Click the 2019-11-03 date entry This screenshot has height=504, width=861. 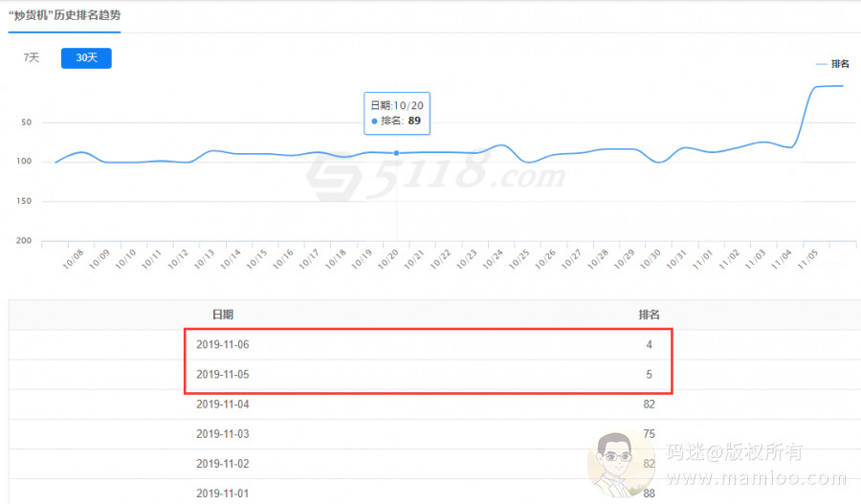222,434
